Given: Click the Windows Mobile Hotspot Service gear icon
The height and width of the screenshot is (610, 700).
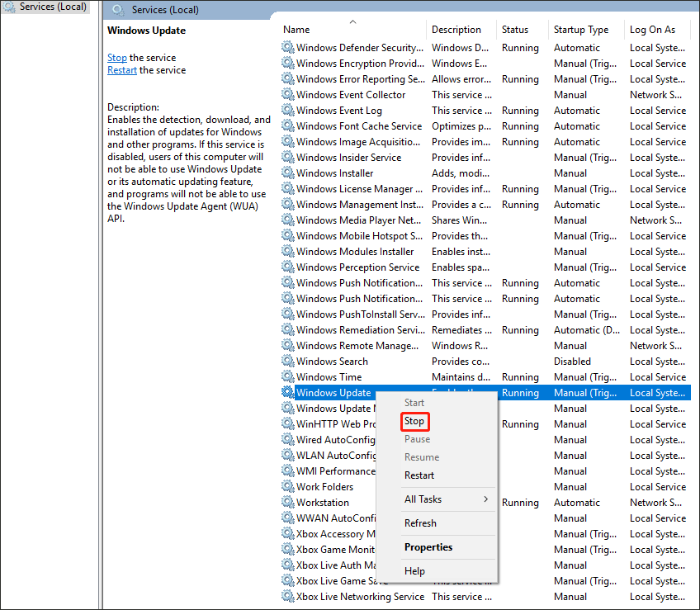Looking at the screenshot, I should 288,235.
